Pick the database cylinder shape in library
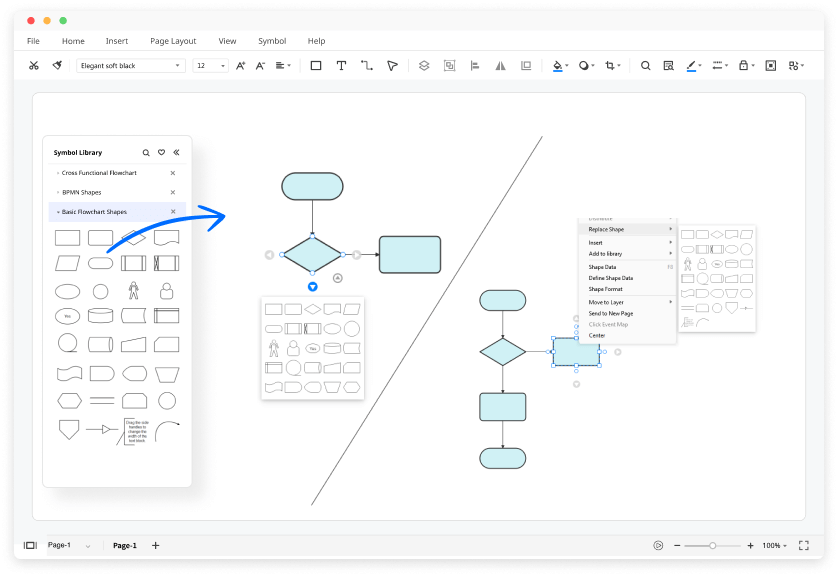Screen dimensions: 838x576 coord(100,315)
